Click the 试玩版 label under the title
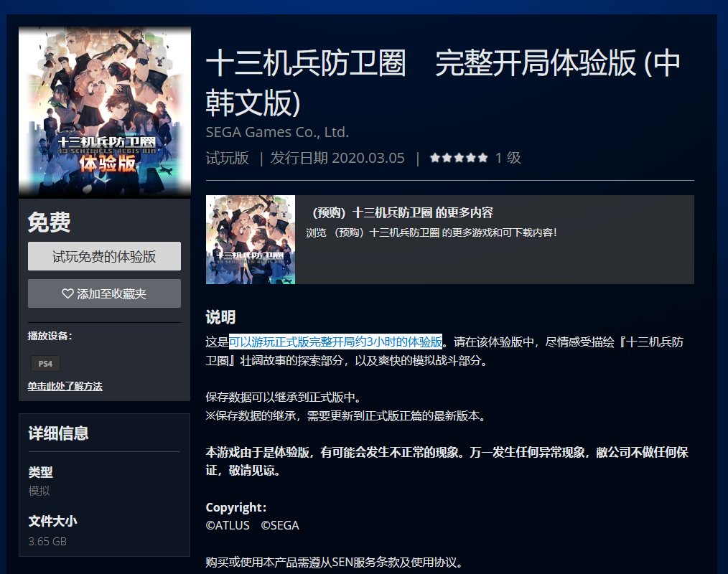Image resolution: width=728 pixels, height=574 pixels. (x=228, y=158)
